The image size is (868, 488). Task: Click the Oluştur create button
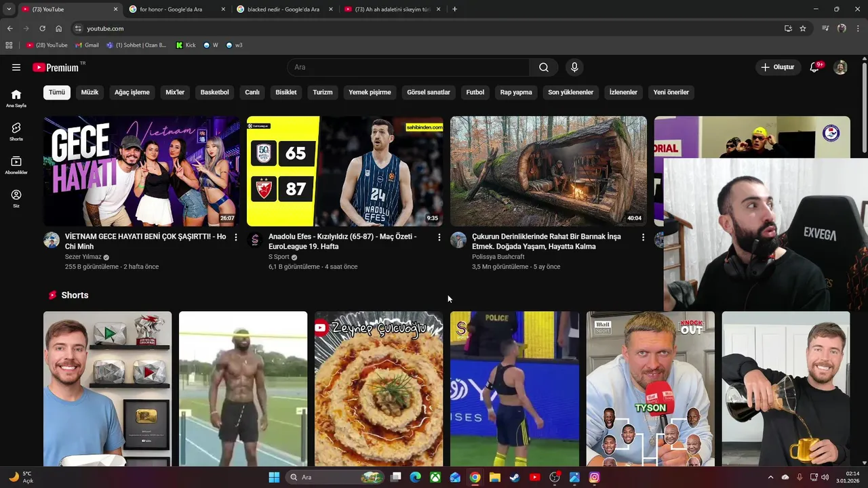[x=778, y=67]
